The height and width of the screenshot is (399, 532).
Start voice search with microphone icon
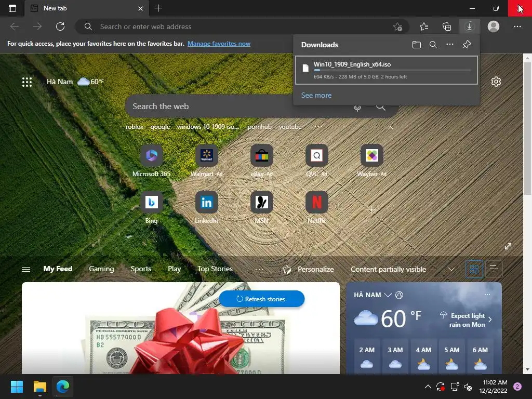(357, 107)
